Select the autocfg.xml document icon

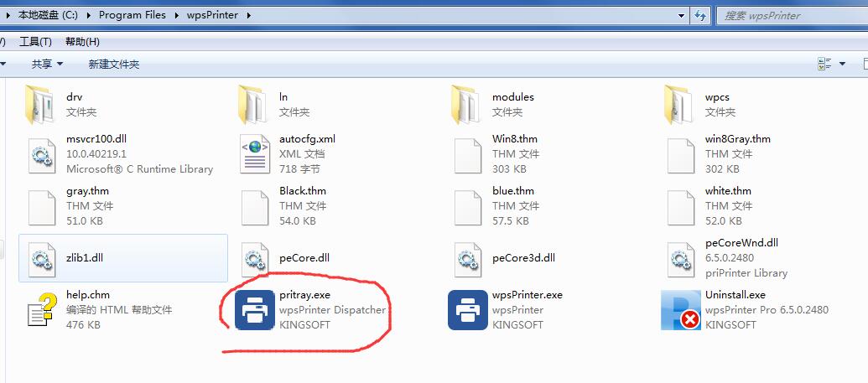click(x=255, y=154)
